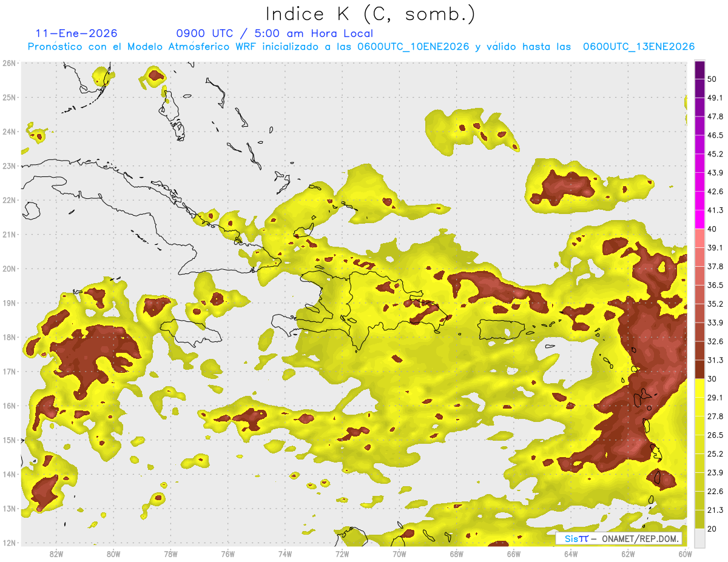Click the '76W' longitude label
Viewport: 728px width, 562px height.
227,554
